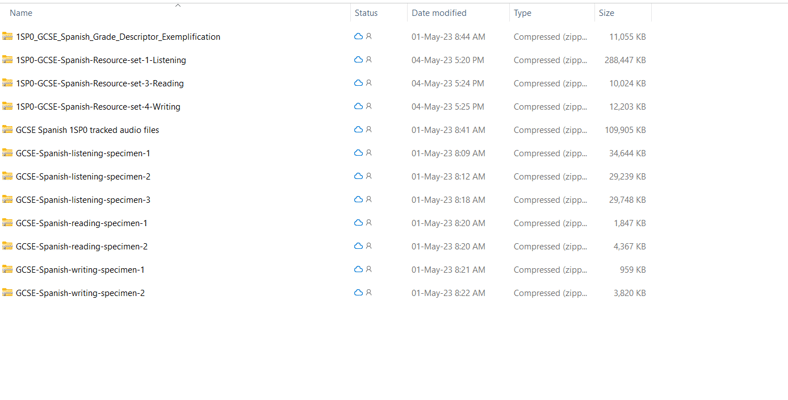Select file 1SP0-GCSE-Spanish-Resource-set-1-Listening
The image size is (788, 400).
click(x=101, y=60)
